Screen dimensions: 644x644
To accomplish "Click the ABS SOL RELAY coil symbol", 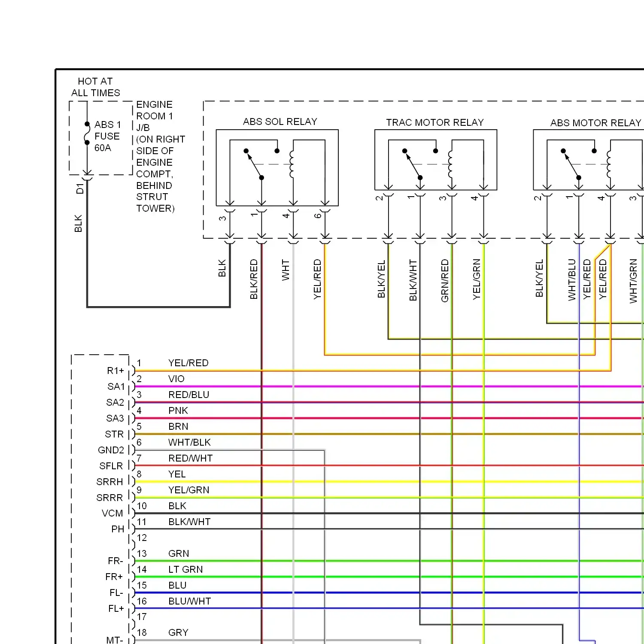I will point(292,164).
